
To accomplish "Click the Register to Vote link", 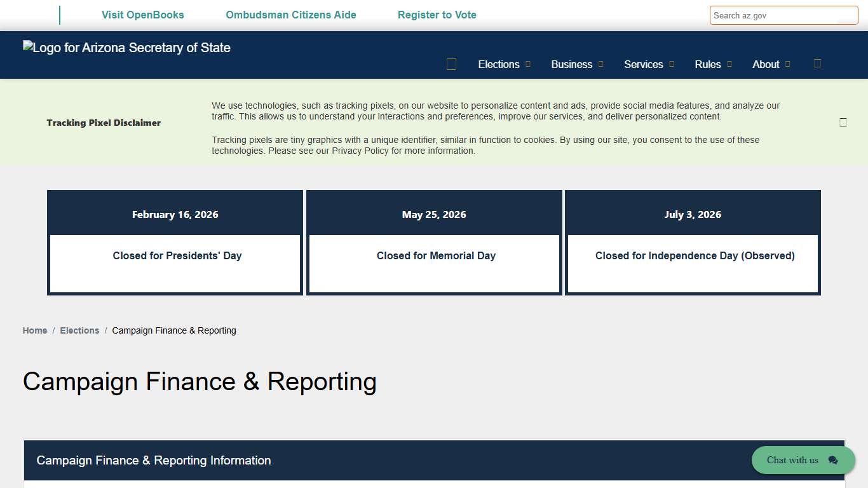I will pos(437,15).
